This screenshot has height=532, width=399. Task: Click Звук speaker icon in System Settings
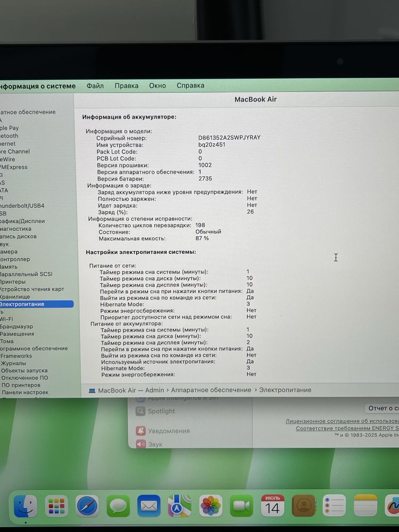tap(141, 444)
